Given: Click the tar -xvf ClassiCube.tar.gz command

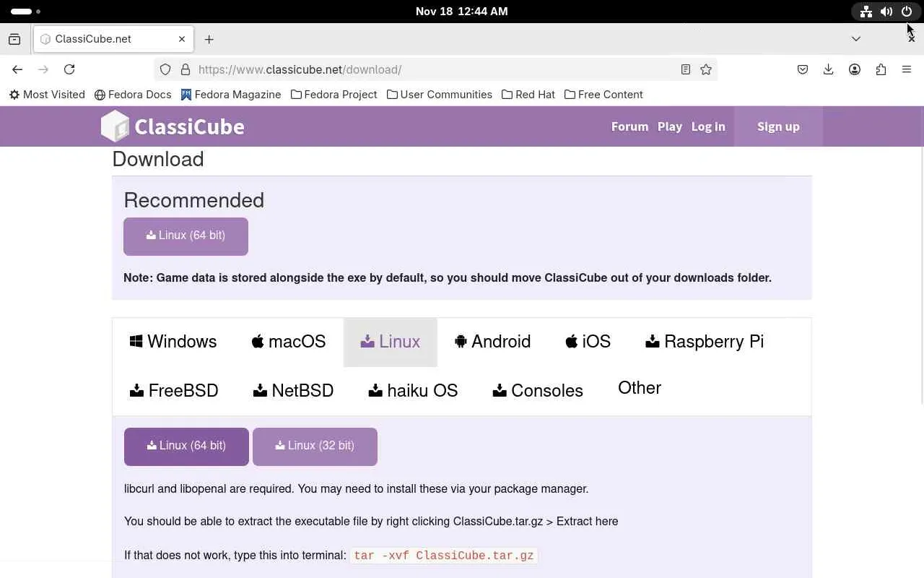Looking at the screenshot, I should [444, 556].
